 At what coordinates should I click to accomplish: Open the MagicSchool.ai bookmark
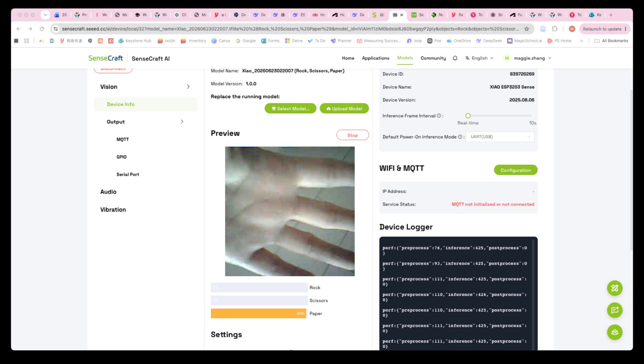pos(525,41)
